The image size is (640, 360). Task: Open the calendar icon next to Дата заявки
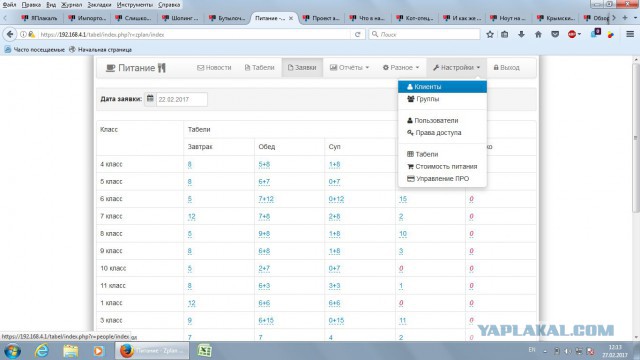click(x=150, y=99)
